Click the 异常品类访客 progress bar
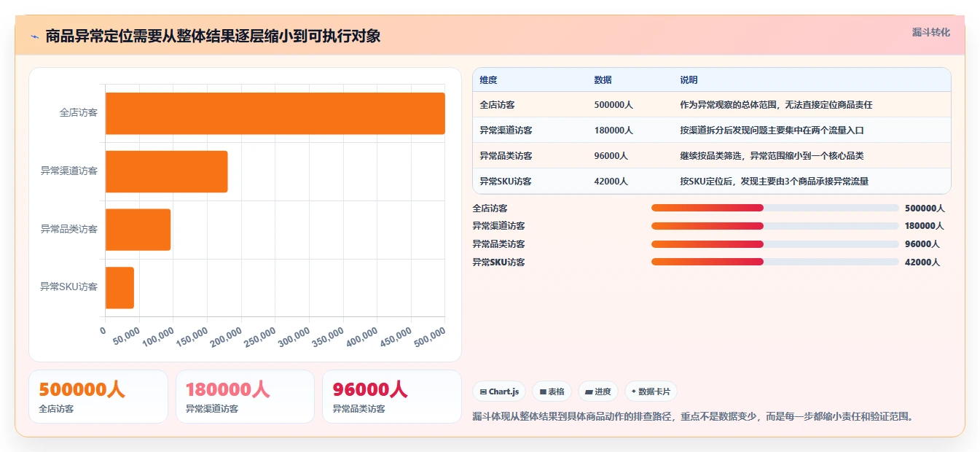The height and width of the screenshot is (452, 980). 775,243
